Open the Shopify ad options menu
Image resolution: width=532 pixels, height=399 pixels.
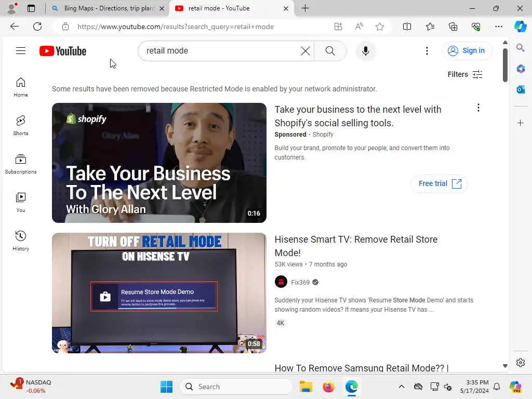[x=478, y=108]
